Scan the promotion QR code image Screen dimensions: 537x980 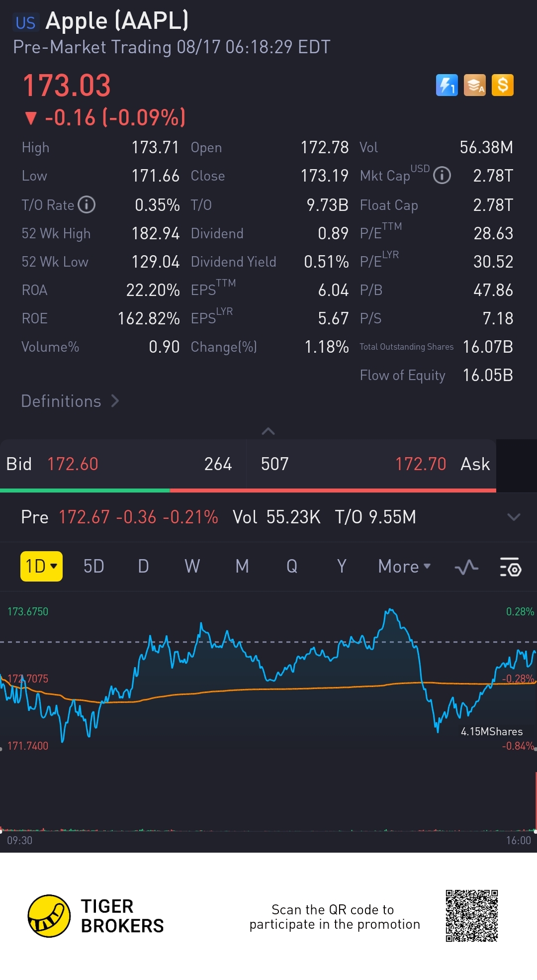coord(472,916)
